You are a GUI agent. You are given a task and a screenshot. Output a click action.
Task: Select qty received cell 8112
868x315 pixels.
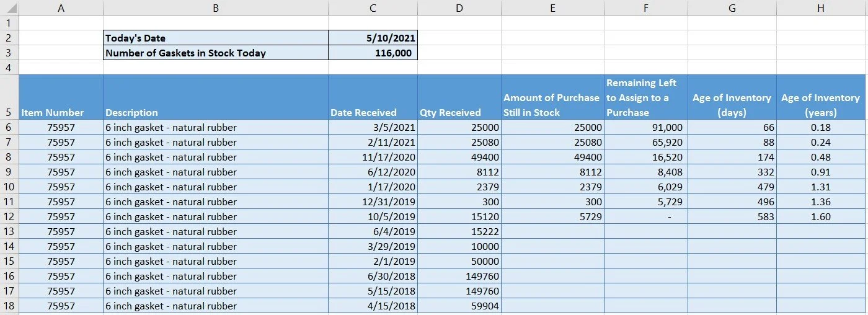[x=459, y=172]
